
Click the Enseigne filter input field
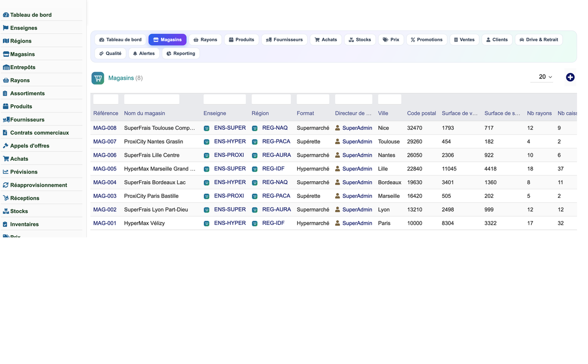click(225, 99)
